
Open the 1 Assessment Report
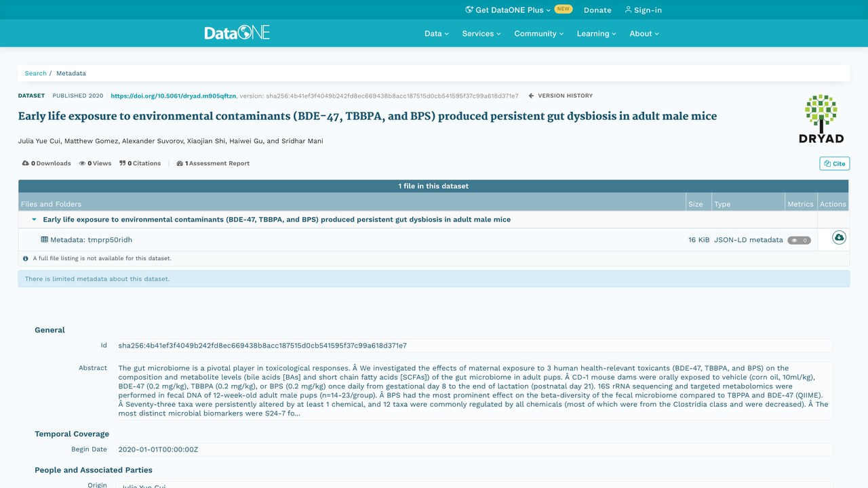tap(213, 163)
